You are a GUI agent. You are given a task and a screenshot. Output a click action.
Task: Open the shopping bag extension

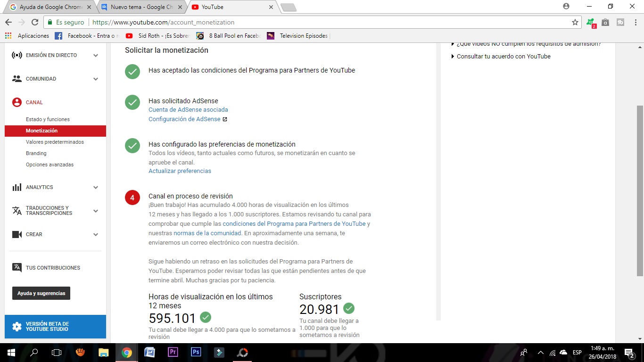(x=605, y=22)
